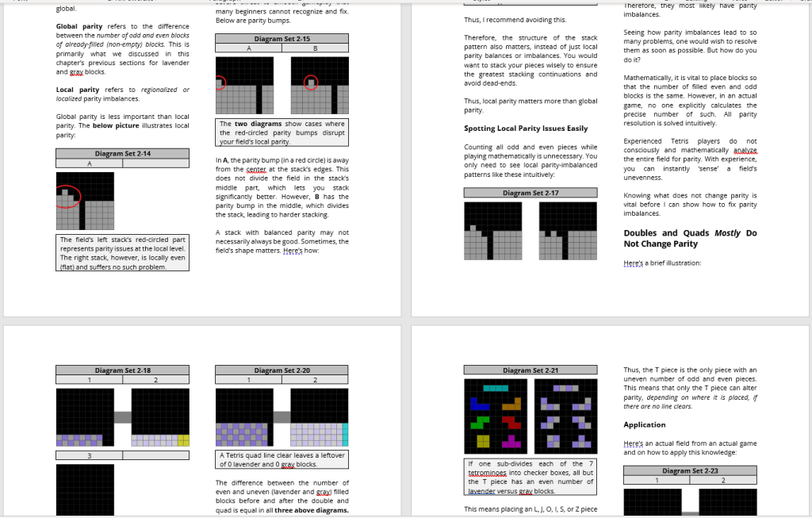Click the Diagram Set 2-17 header

pos(530,193)
